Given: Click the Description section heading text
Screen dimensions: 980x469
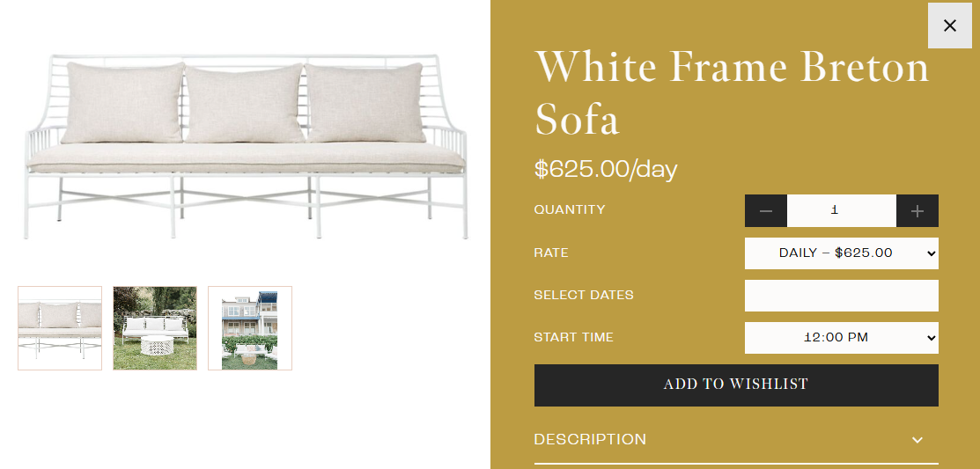Looking at the screenshot, I should tap(590, 439).
